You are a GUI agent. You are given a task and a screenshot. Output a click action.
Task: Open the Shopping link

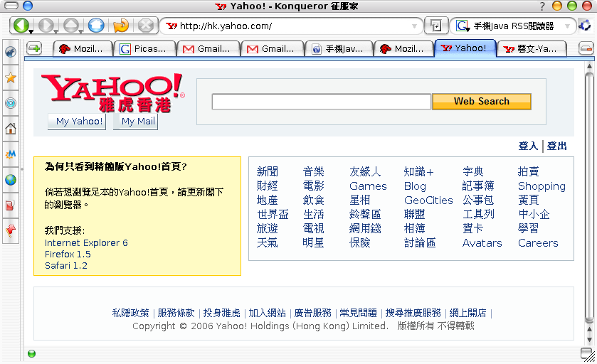coord(541,186)
